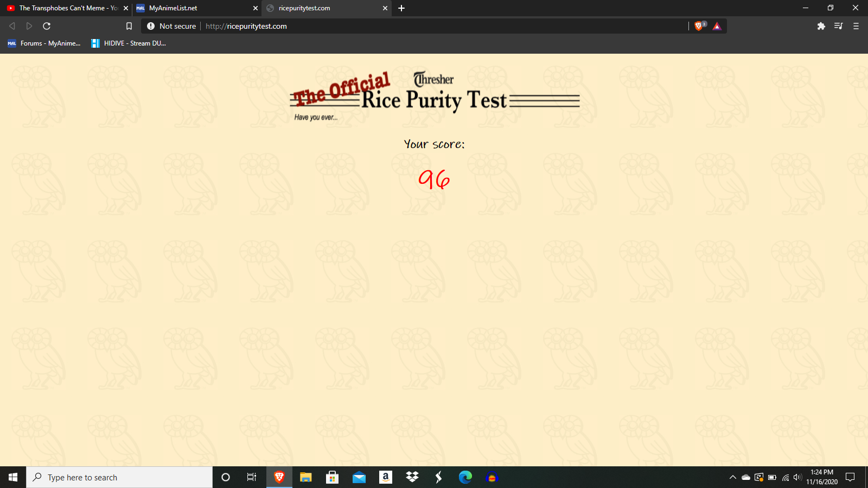Screen dimensions: 868x488
Task: Launch Dropbox from the taskbar
Action: point(412,477)
